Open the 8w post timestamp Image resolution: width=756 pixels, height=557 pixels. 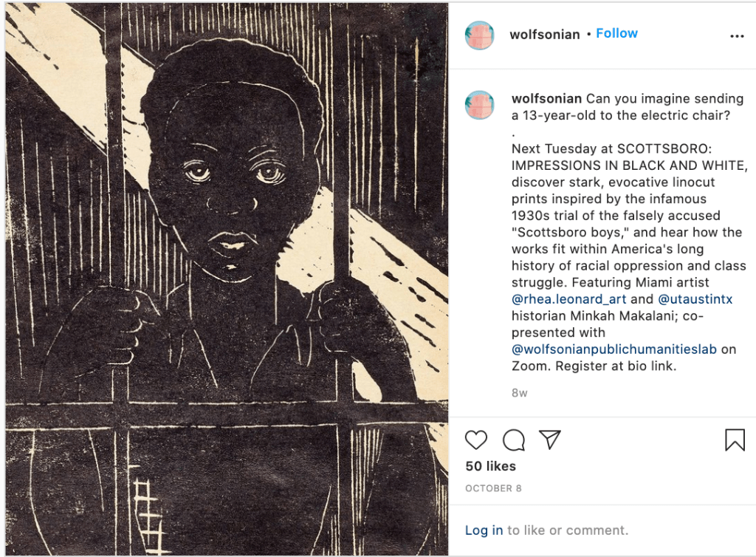[x=519, y=392]
